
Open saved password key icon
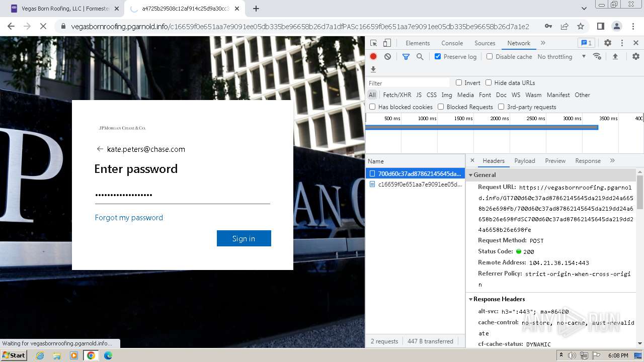[548, 26]
